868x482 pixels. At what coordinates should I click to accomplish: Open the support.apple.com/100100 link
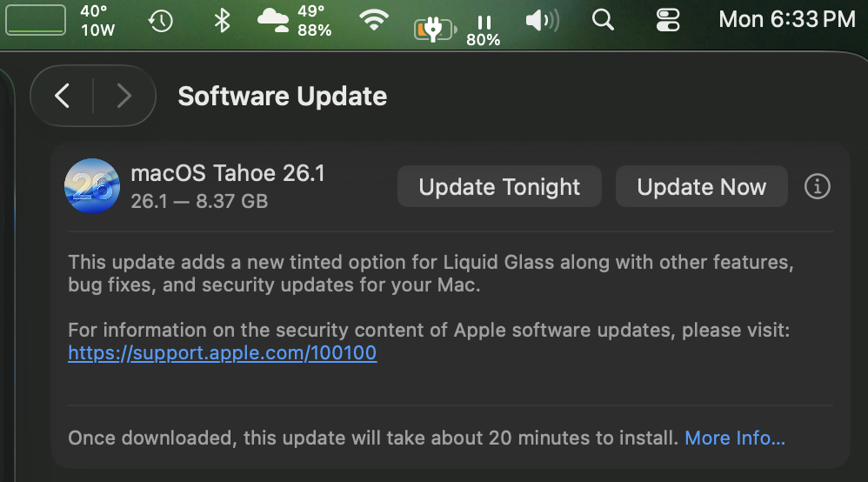click(x=223, y=353)
